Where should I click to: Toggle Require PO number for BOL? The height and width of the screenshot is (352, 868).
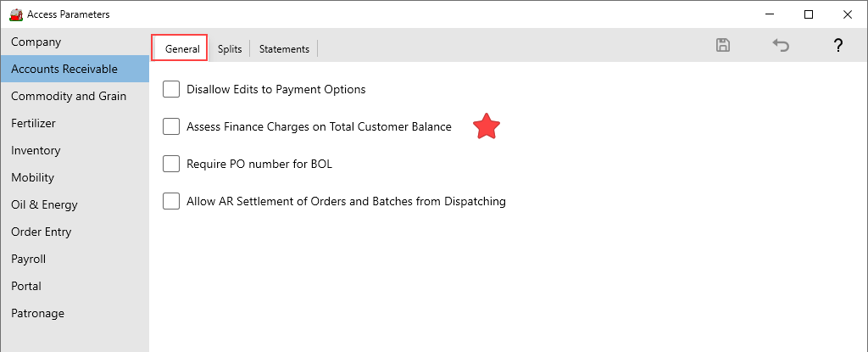point(172,164)
